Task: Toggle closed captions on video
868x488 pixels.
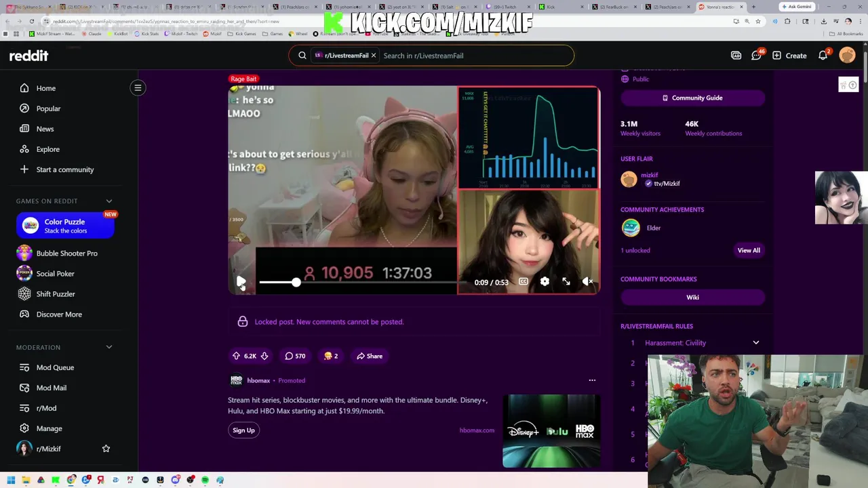Action: pyautogui.click(x=524, y=281)
